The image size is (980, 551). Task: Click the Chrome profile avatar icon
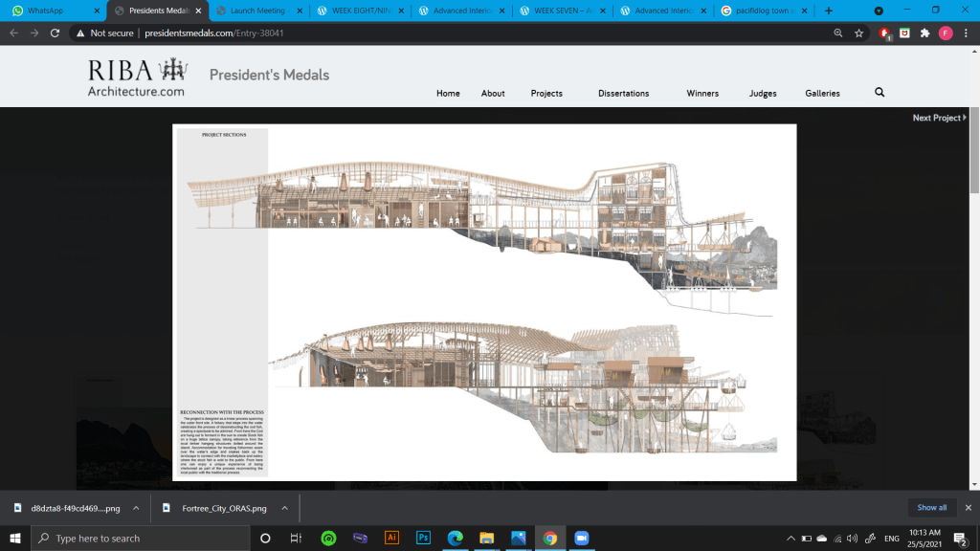(946, 33)
